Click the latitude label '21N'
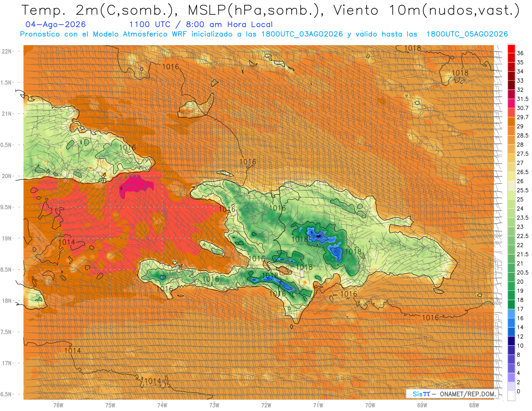The height and width of the screenshot is (411, 532). point(8,114)
